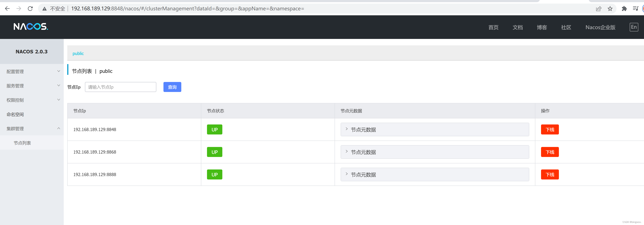Click the browser reload icon
The height and width of the screenshot is (225, 644).
pyautogui.click(x=30, y=9)
